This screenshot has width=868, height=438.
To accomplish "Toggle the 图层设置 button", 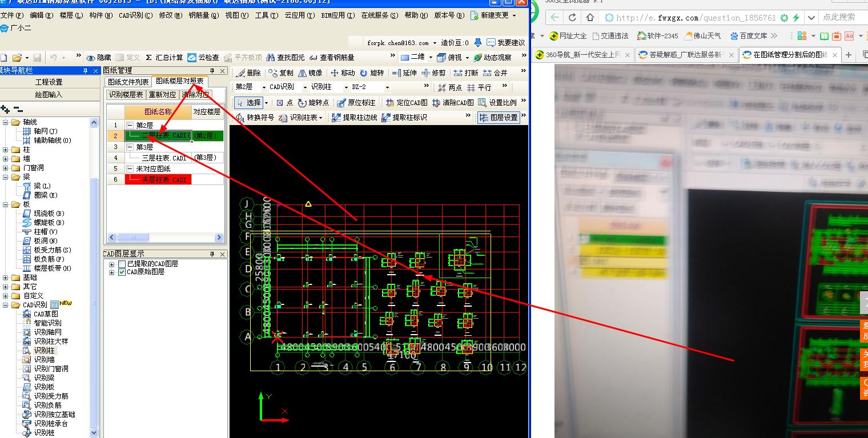I will 499,118.
